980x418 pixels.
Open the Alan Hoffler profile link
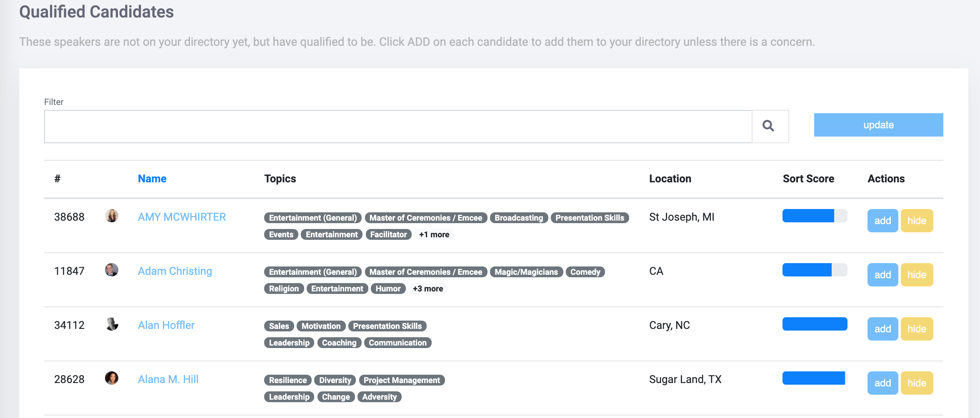point(166,325)
